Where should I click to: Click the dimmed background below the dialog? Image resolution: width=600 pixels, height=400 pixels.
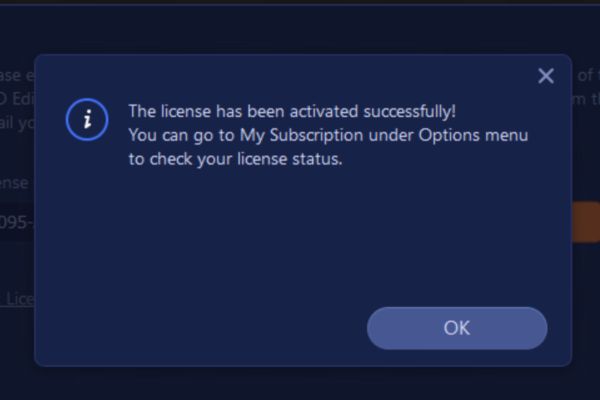tap(300, 384)
